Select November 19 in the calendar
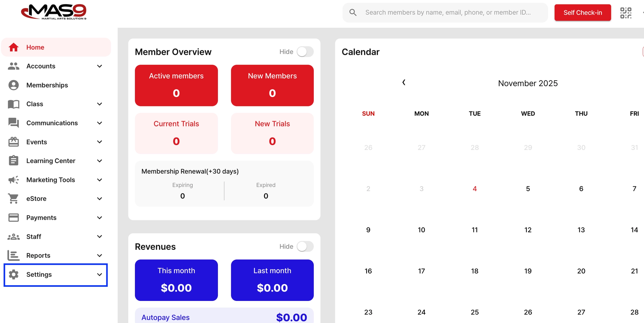Screen dimensions: 644x323 528,271
